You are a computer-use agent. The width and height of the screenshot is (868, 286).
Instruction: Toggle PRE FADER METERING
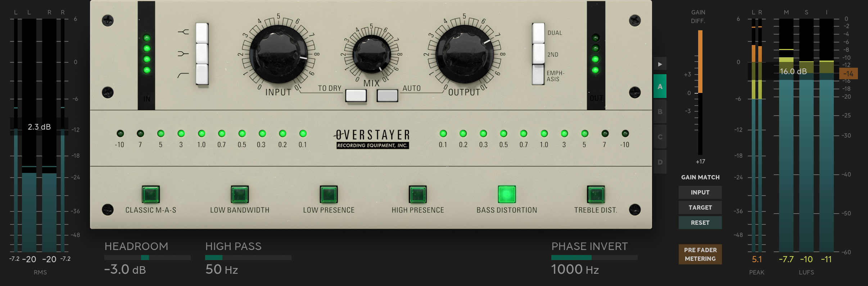pos(700,254)
